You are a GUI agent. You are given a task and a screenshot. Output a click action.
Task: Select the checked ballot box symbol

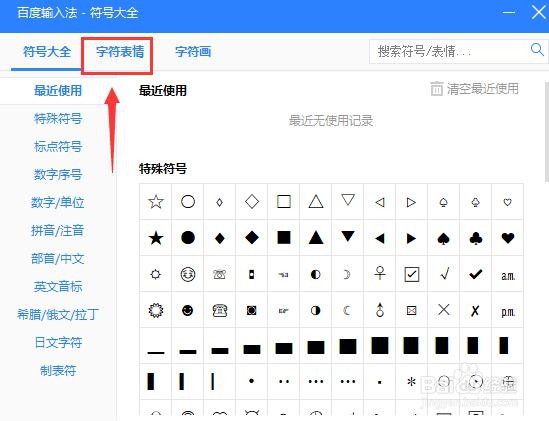pos(412,275)
